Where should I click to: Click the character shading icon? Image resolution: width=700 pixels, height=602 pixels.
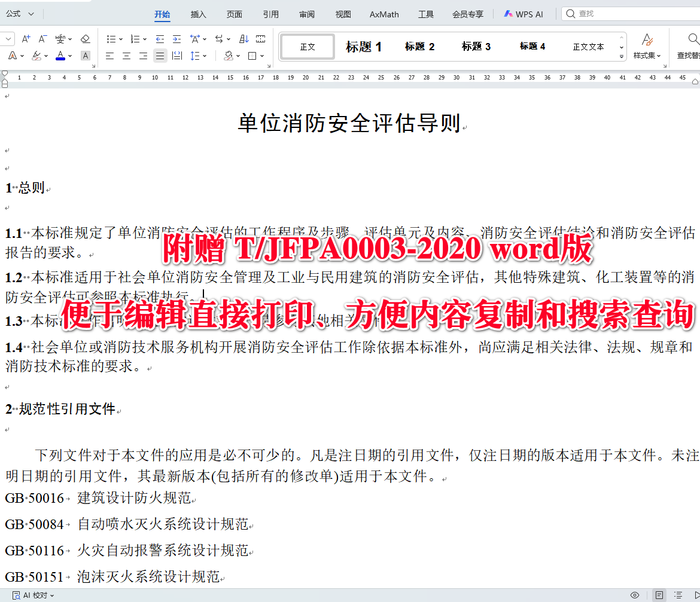[x=84, y=54]
